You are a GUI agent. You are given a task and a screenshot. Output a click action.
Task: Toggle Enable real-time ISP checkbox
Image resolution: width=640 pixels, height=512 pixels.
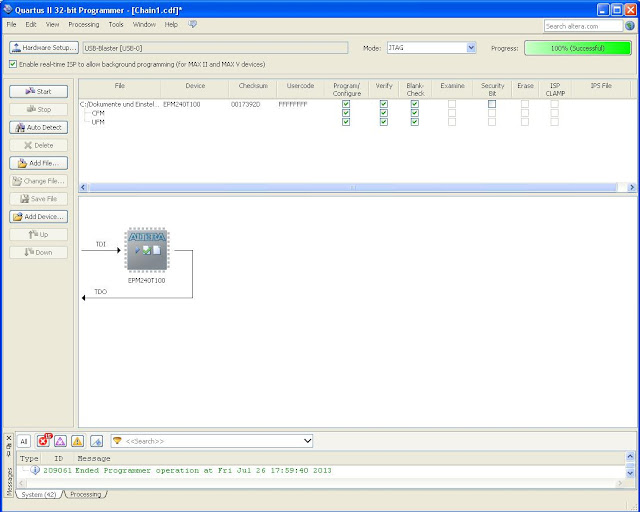(13, 64)
